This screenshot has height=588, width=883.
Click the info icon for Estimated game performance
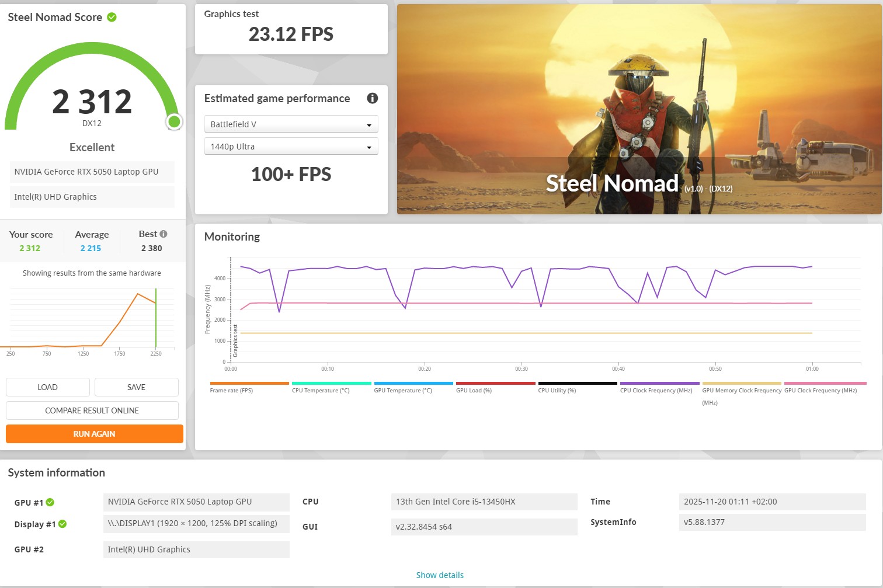[x=372, y=98]
